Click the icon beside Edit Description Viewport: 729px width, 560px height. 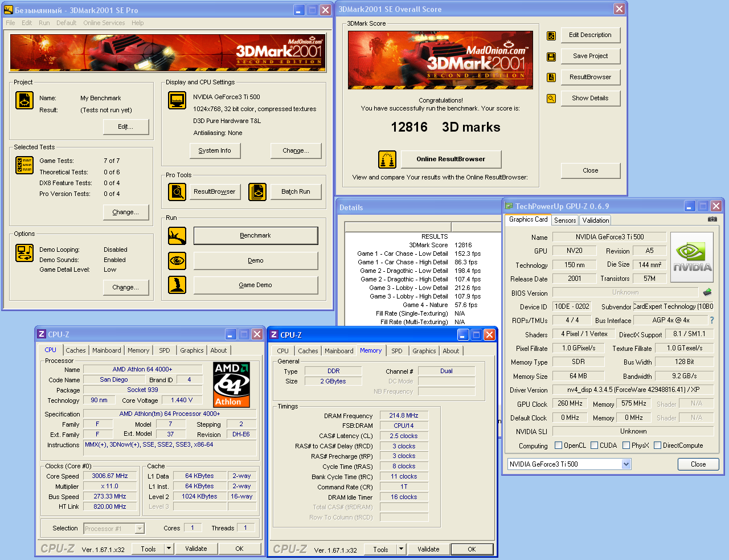(551, 36)
